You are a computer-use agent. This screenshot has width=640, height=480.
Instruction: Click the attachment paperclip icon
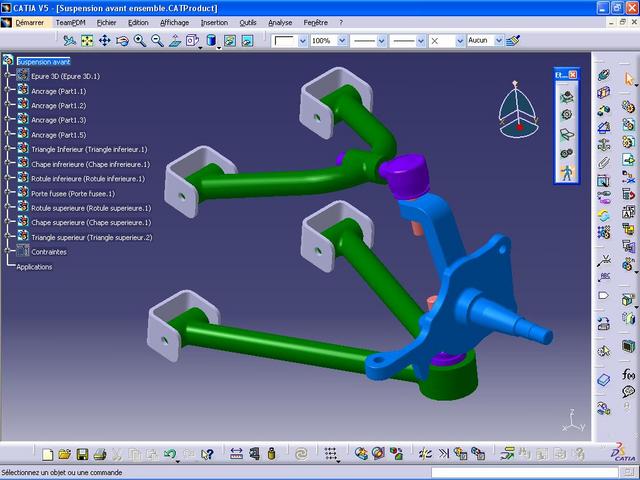coord(603,163)
